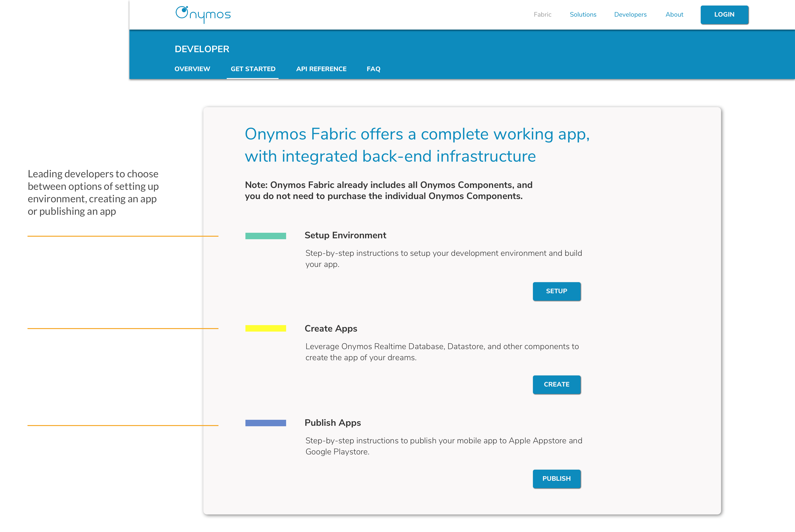Click the 'Leverage Onymos Realtime Database' description
This screenshot has width=795, height=532.
tap(442, 352)
